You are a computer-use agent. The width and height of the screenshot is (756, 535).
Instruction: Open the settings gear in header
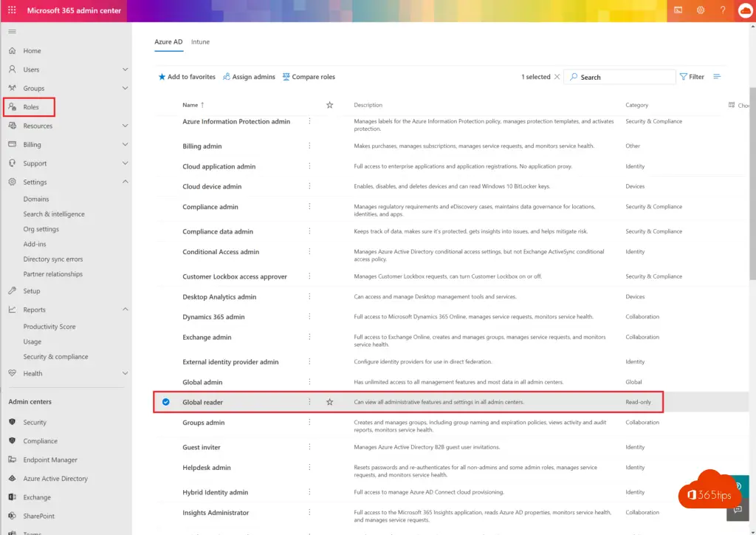[700, 10]
